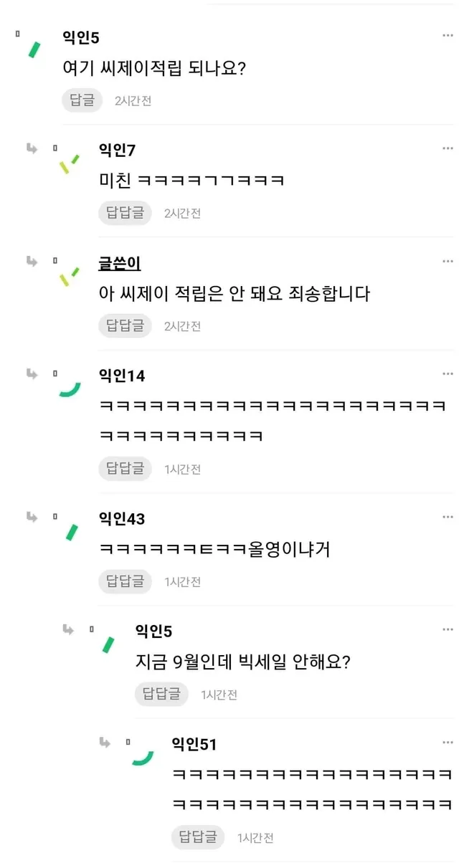Tap 답답글 under 익인51's comment
Viewport: 459px width, 868px height.
[197, 836]
